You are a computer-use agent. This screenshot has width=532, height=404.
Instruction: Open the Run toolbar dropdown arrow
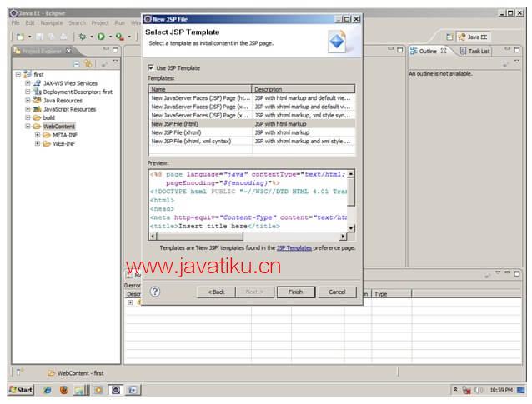(x=110, y=37)
